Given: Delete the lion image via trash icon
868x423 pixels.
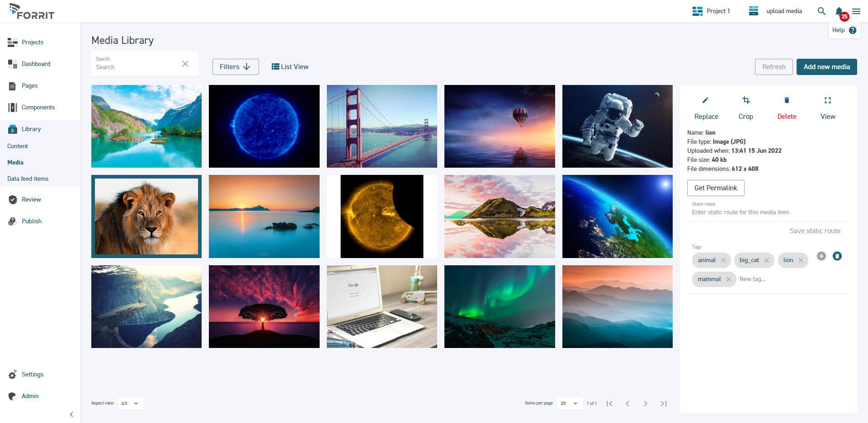Looking at the screenshot, I should pos(786,100).
